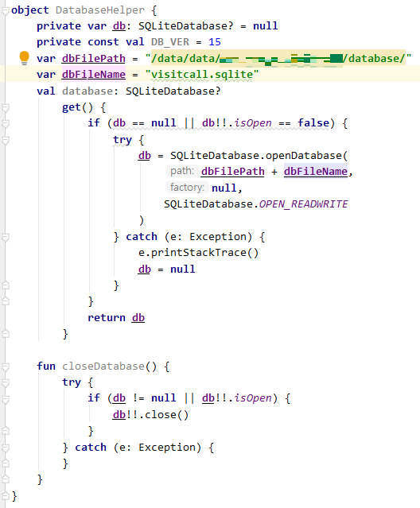The image size is (420, 508).
Task: Click 'const' keyword on DB_VER line
Action: pos(103,42)
